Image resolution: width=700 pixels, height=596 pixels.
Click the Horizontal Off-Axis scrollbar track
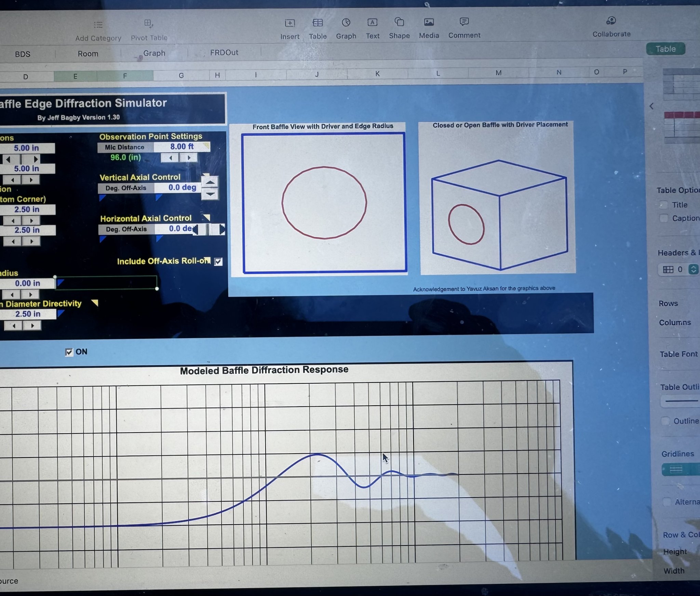click(209, 229)
